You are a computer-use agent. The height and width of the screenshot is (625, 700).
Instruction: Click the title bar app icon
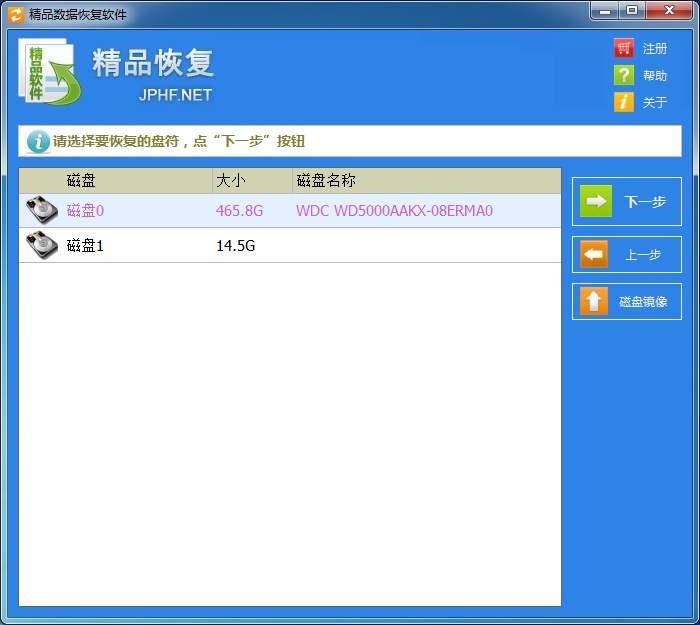click(16, 14)
